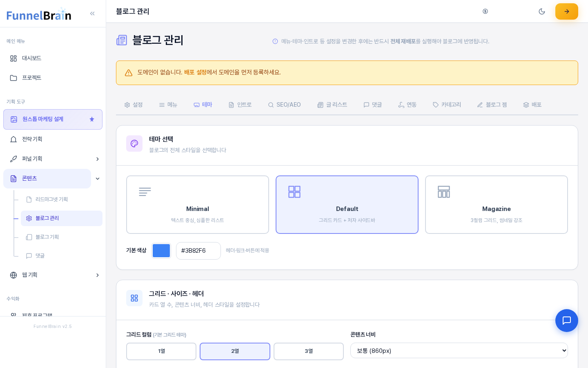This screenshot has width=588, height=368.
Task: Select the Minimal theme card
Action: 198,205
